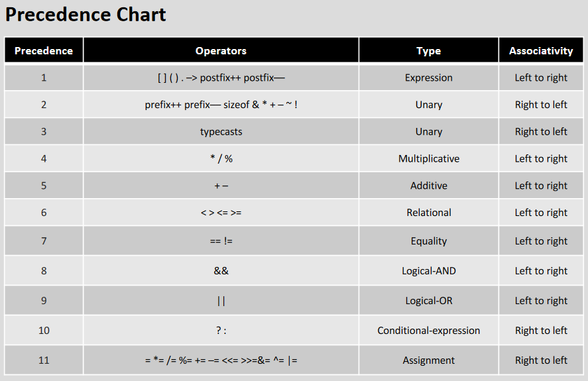The height and width of the screenshot is (381, 588).
Task: Select the ? : operator cell
Action: click(x=221, y=331)
